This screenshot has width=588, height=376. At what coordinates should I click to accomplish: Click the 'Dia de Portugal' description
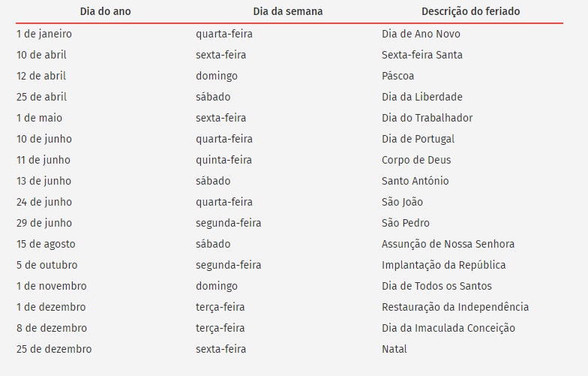click(418, 139)
